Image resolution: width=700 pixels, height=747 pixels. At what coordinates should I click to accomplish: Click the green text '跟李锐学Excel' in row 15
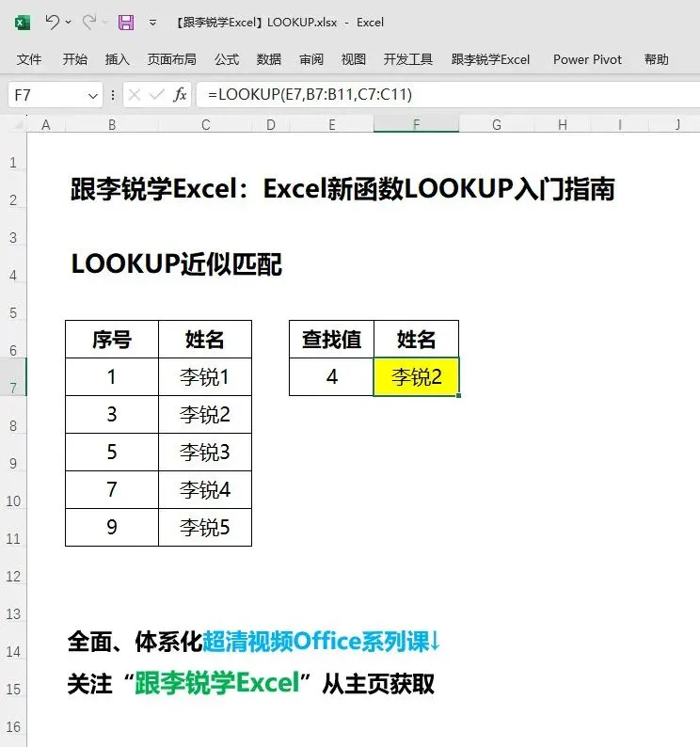coord(217,683)
